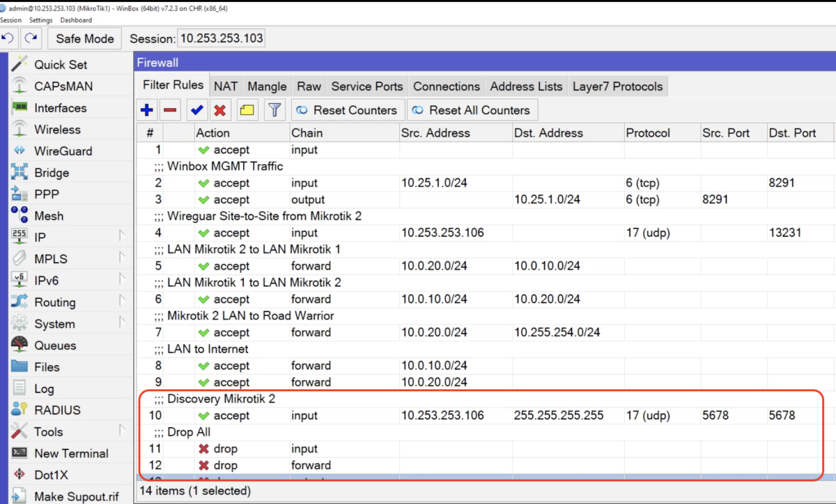Expand the System submenu arrow

[x=123, y=323]
